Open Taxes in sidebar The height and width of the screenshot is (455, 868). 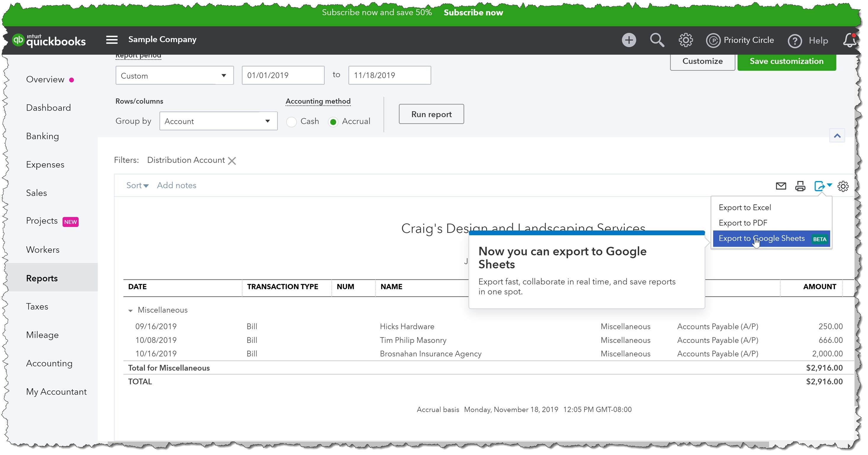click(37, 307)
